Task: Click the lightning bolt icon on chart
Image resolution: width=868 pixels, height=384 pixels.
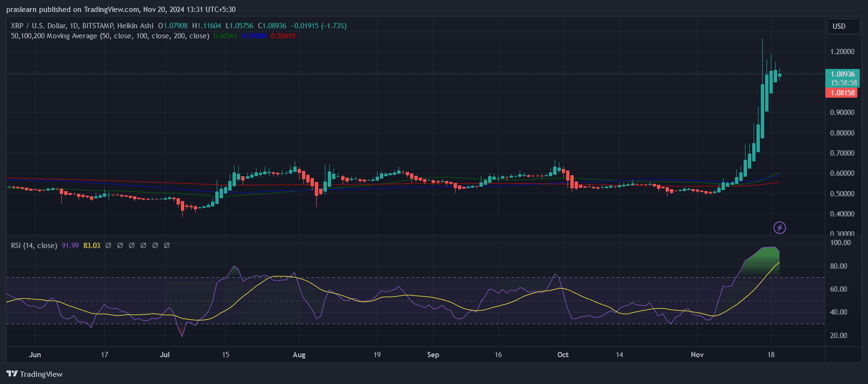Action: (779, 227)
